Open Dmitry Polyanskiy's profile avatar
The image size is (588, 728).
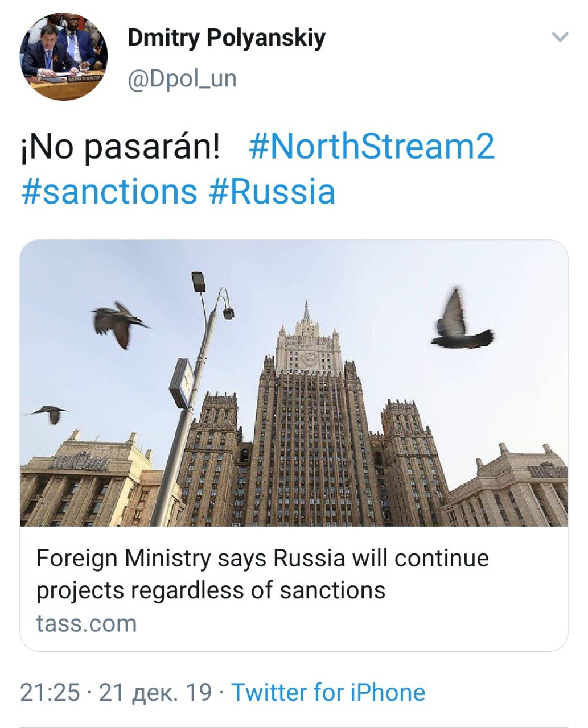click(64, 57)
